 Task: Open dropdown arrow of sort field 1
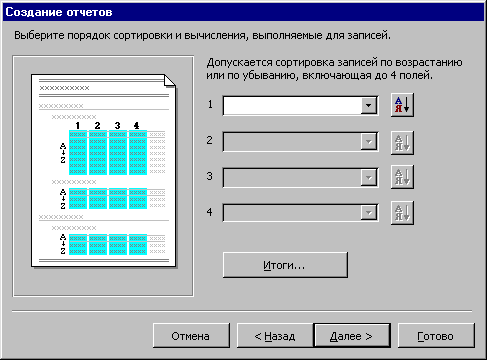click(x=368, y=106)
